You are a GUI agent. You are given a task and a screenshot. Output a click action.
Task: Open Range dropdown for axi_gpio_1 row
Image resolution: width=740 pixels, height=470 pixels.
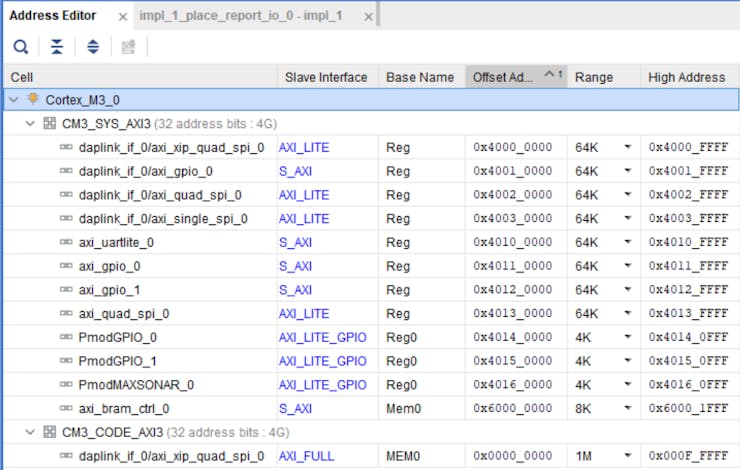[628, 289]
